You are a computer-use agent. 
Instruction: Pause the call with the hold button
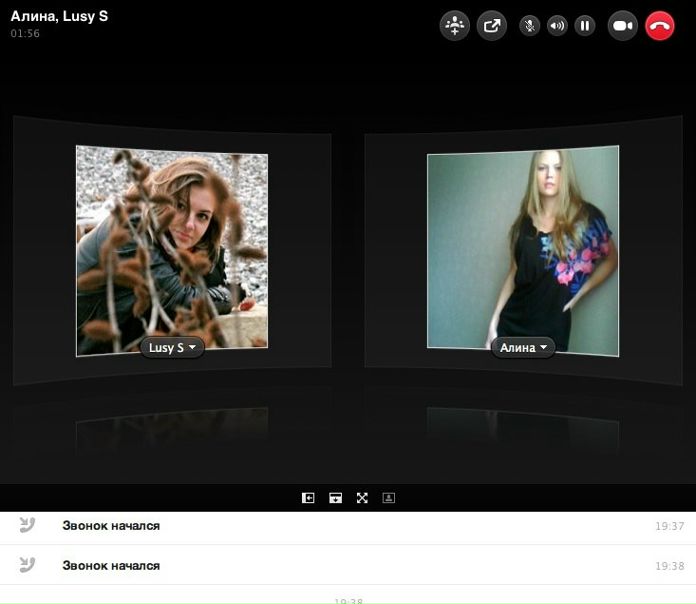(586, 26)
